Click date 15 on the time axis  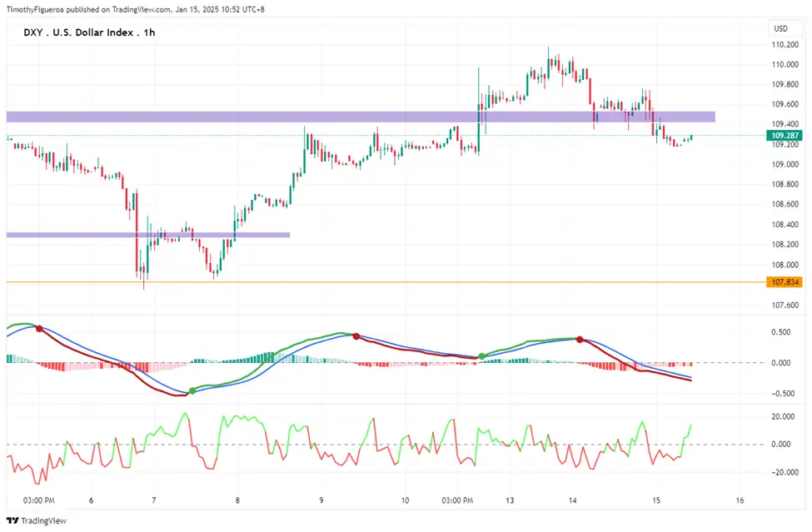point(656,500)
